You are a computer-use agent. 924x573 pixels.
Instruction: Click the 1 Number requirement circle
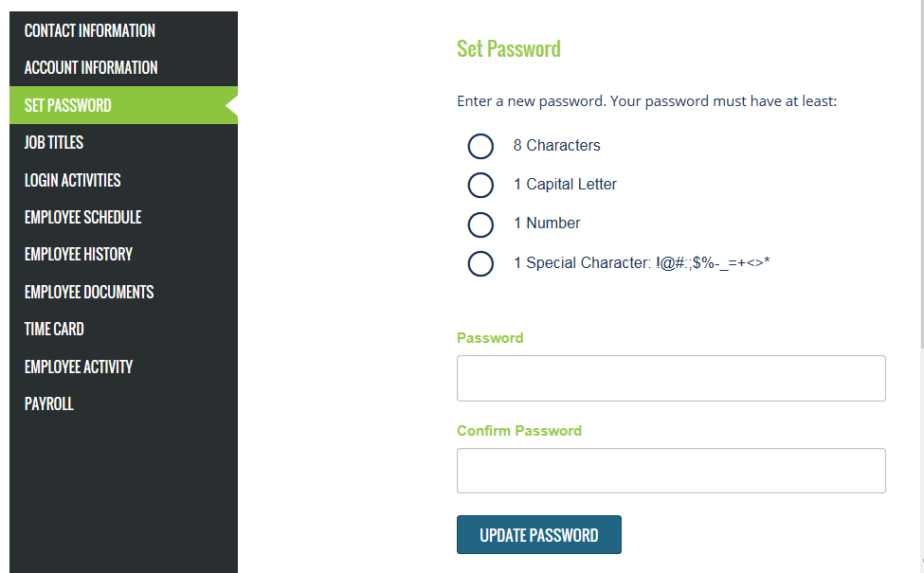pyautogui.click(x=480, y=224)
